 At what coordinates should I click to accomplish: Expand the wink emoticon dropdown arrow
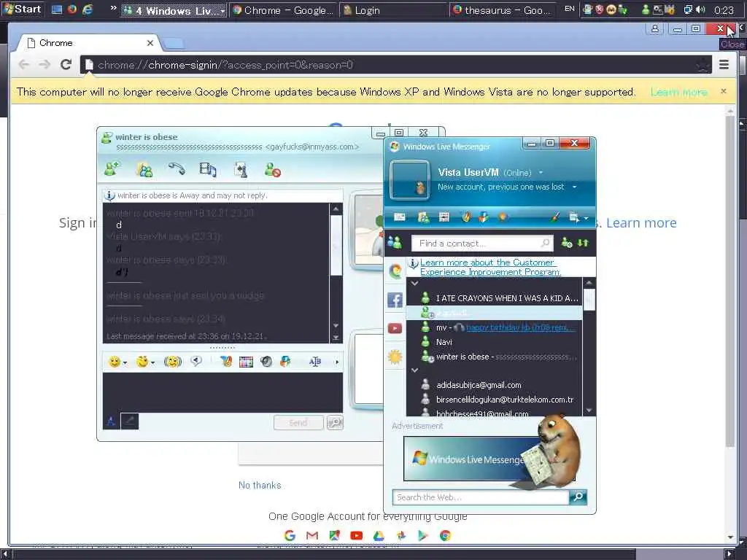click(x=152, y=363)
